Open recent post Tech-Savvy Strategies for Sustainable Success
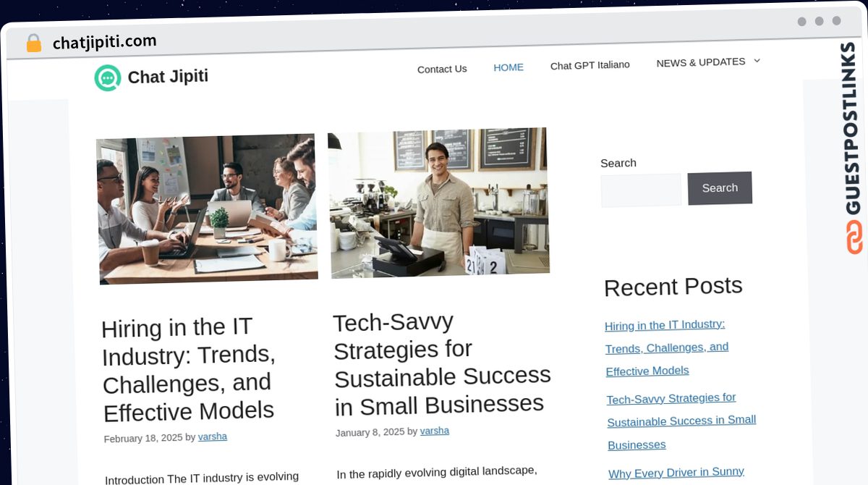Image resolution: width=868 pixels, height=485 pixels. click(x=681, y=421)
